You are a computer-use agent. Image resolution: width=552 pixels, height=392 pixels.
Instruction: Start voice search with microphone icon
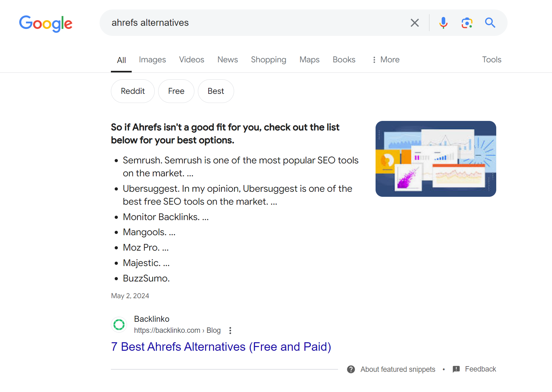click(443, 23)
